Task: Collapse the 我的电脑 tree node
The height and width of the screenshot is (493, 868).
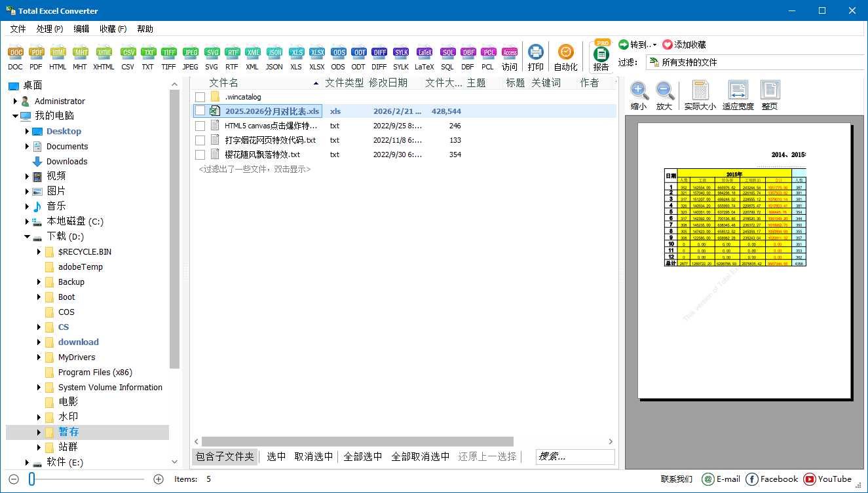Action: (15, 116)
